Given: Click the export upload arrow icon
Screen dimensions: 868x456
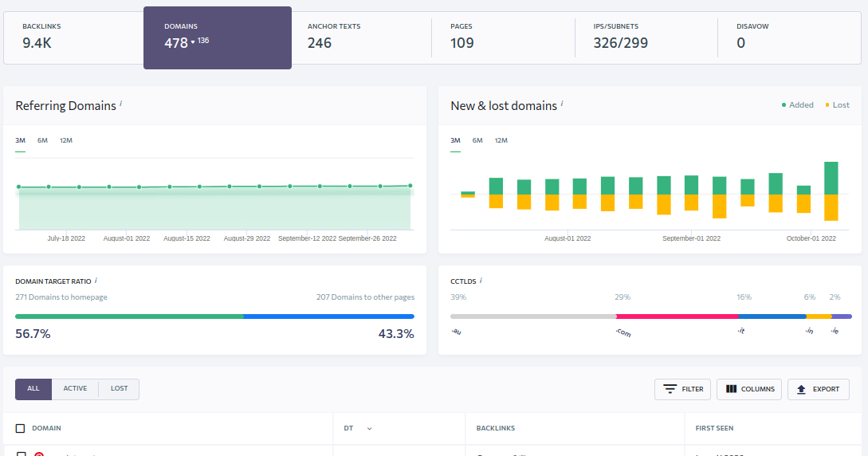Looking at the screenshot, I should [x=801, y=389].
